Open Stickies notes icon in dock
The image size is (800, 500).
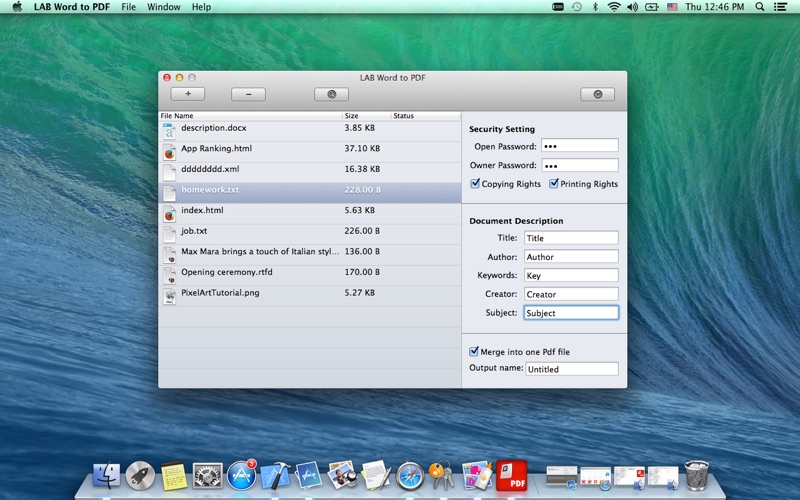tap(174, 476)
